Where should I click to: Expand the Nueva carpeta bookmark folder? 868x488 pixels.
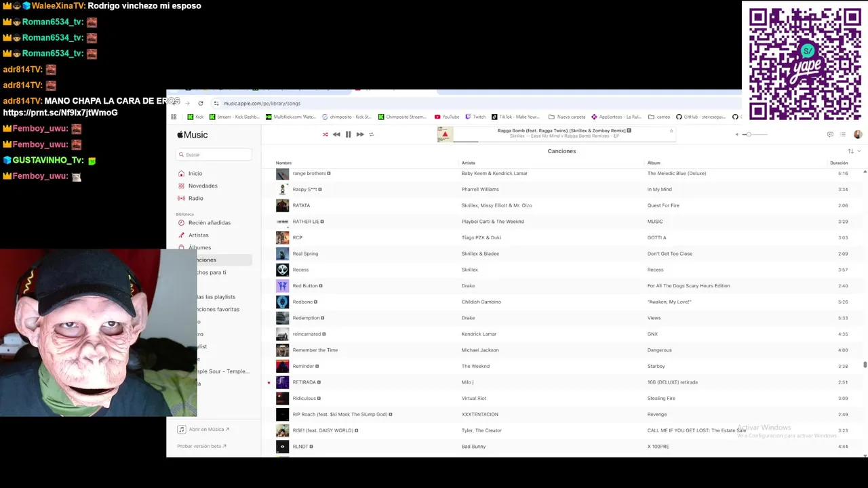click(567, 117)
